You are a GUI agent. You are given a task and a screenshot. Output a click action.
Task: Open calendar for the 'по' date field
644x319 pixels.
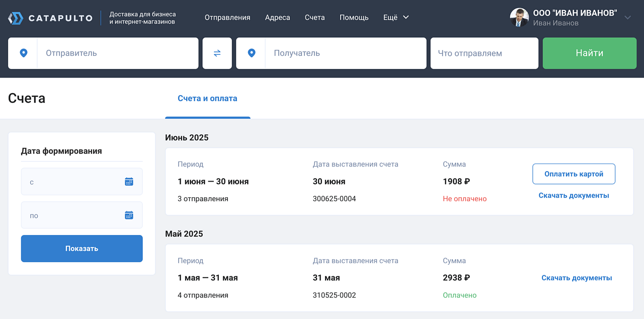point(129,215)
